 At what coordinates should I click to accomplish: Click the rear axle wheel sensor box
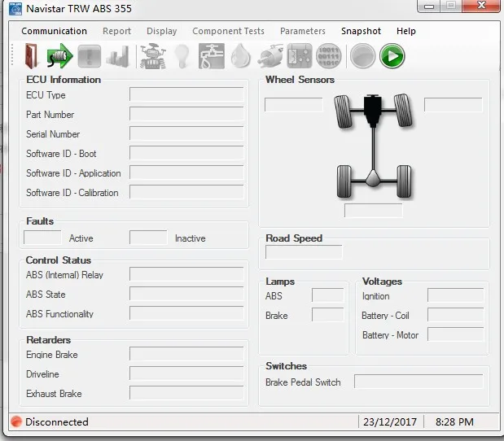click(373, 211)
